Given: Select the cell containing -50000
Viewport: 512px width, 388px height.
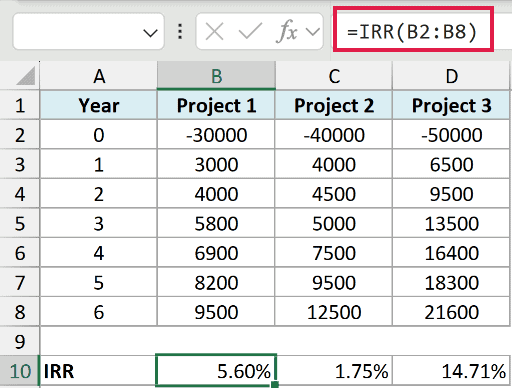Looking at the screenshot, I should 452,135.
